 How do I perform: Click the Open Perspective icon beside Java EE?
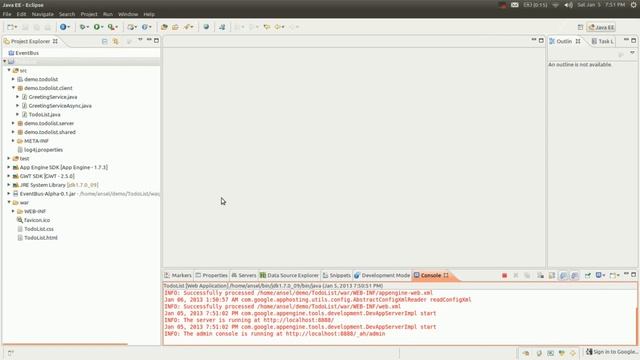coord(580,27)
